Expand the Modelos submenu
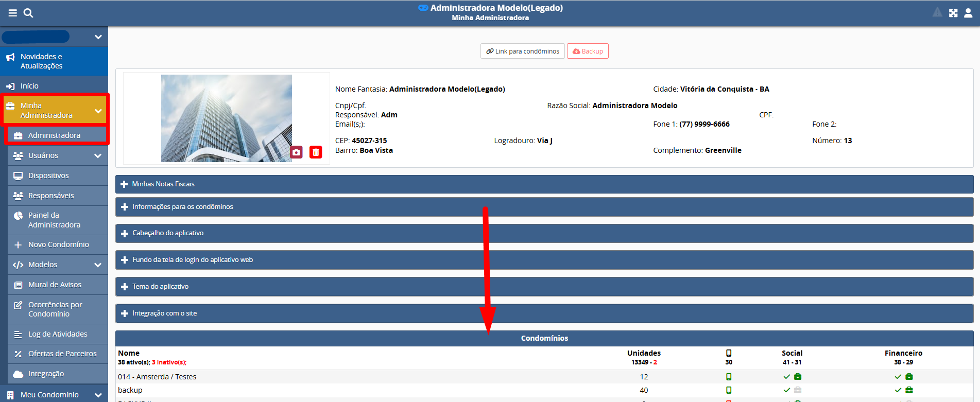Viewport: 980px width, 402px height. (x=98, y=265)
